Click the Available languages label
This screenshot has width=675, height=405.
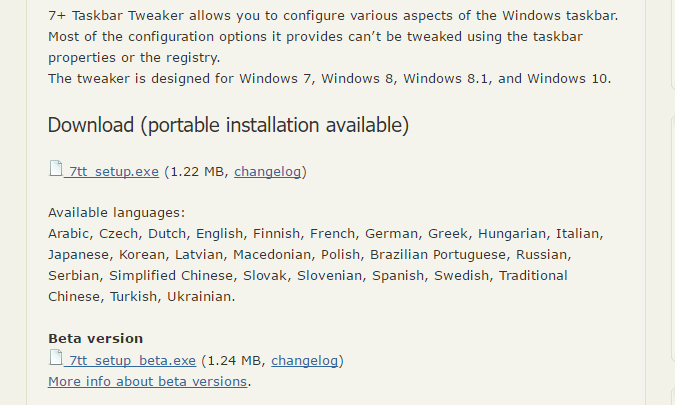116,213
